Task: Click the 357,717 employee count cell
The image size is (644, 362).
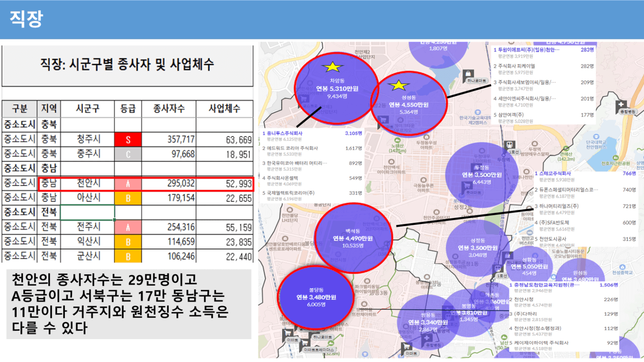Action: tap(169, 139)
